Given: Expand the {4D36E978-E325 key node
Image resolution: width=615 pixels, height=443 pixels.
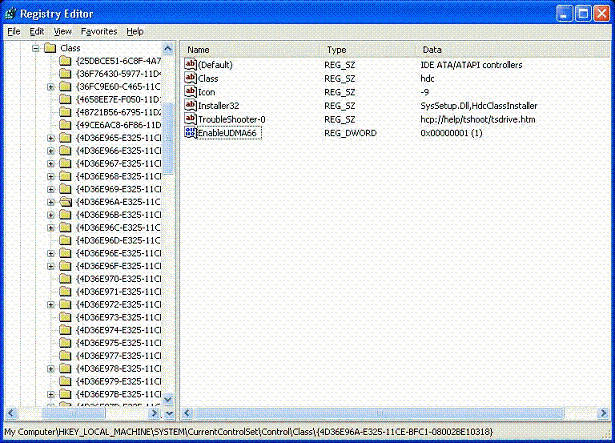Looking at the screenshot, I should point(51,368).
